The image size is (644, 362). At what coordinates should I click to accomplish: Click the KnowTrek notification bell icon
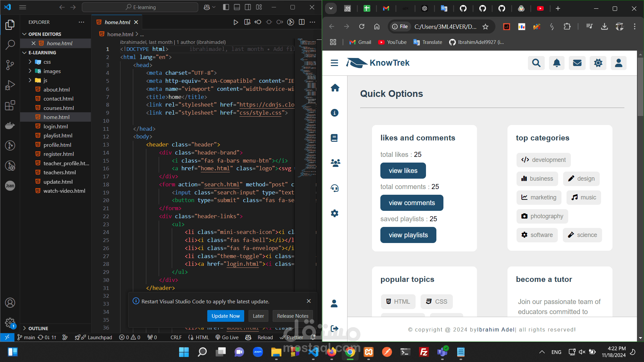pos(557,63)
